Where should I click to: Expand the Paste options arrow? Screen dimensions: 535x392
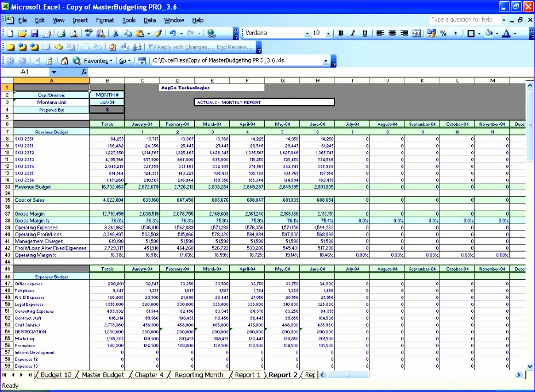coord(148,33)
